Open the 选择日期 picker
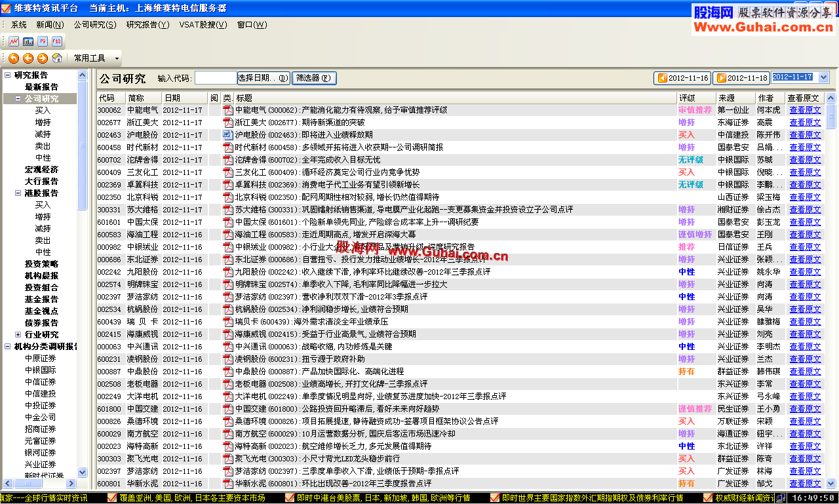The image size is (839, 504). 263,78
